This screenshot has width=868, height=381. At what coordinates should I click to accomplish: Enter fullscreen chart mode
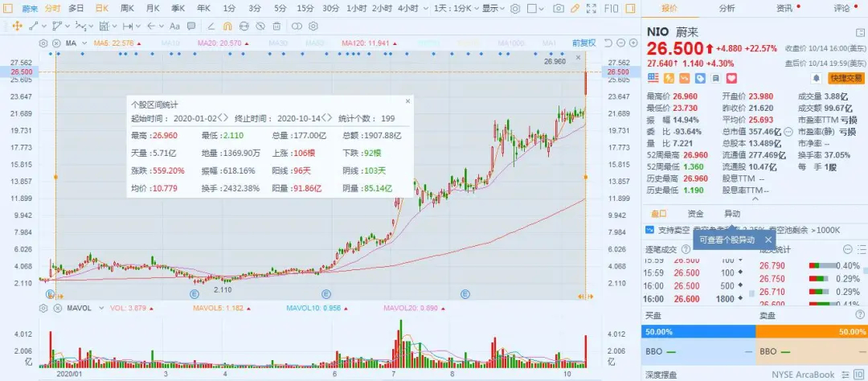pos(592,8)
